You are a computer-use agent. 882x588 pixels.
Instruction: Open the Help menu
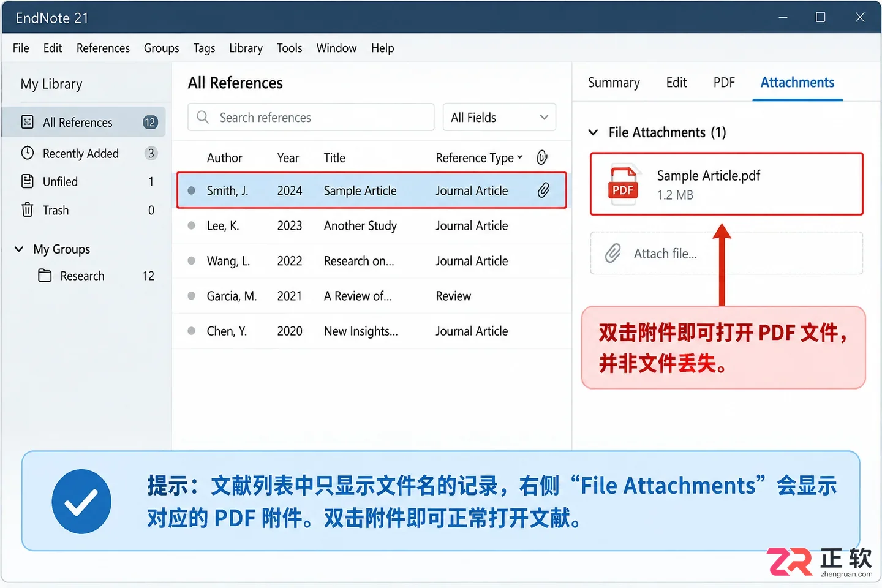pyautogui.click(x=382, y=48)
